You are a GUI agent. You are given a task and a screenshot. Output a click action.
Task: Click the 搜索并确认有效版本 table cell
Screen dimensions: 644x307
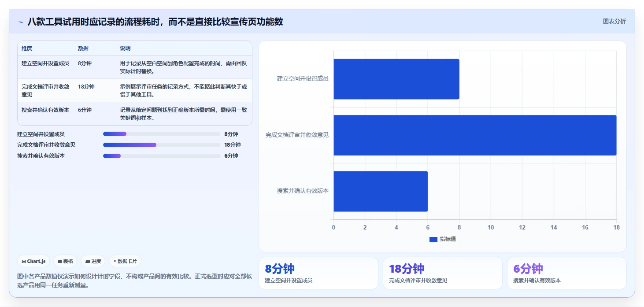[x=45, y=110]
